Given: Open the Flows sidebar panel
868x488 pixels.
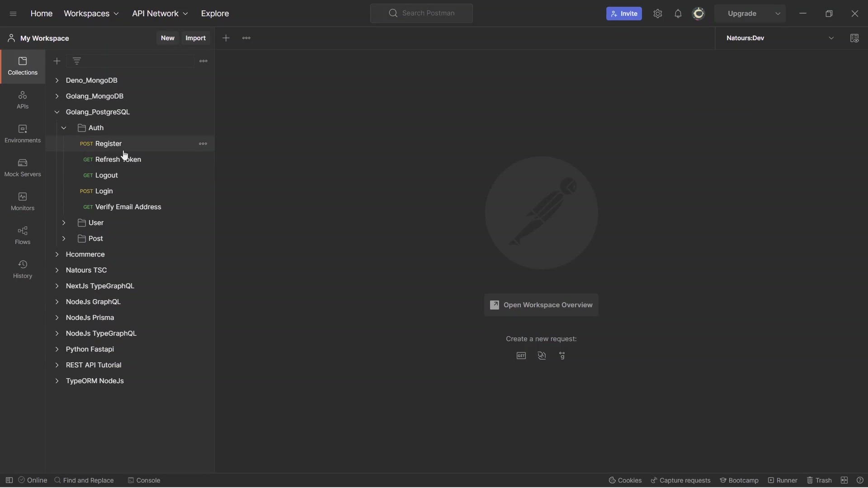Looking at the screenshot, I should click(23, 235).
